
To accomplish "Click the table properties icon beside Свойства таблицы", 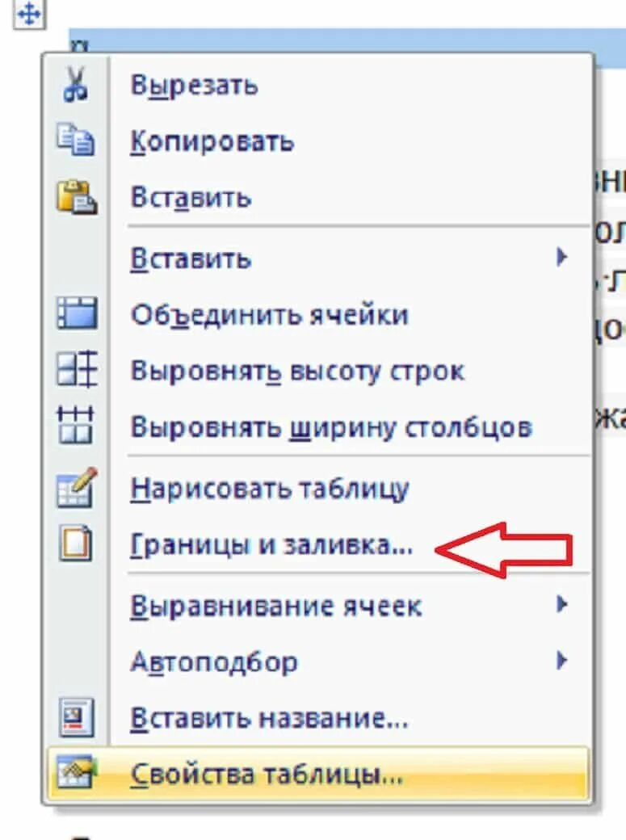I will click(x=76, y=771).
